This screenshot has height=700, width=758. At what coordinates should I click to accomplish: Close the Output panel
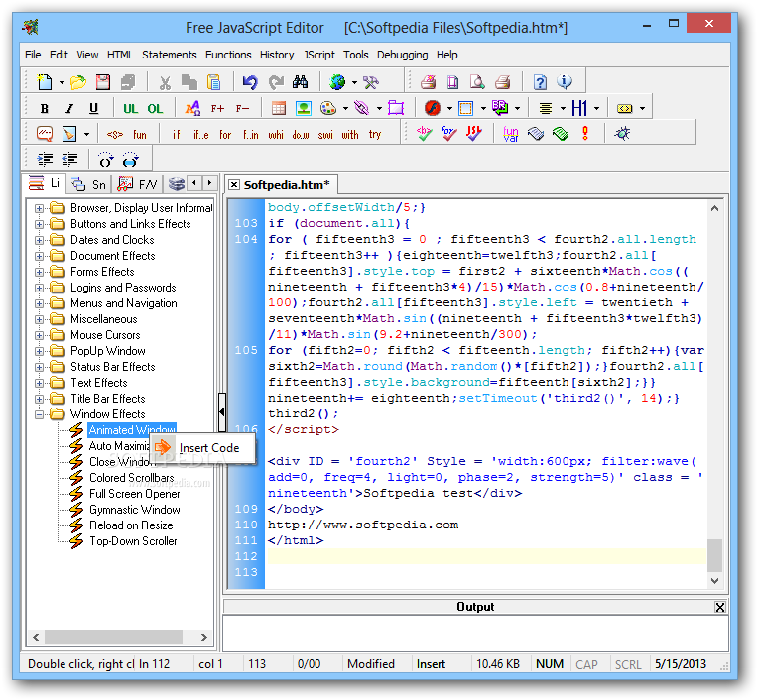point(720,607)
